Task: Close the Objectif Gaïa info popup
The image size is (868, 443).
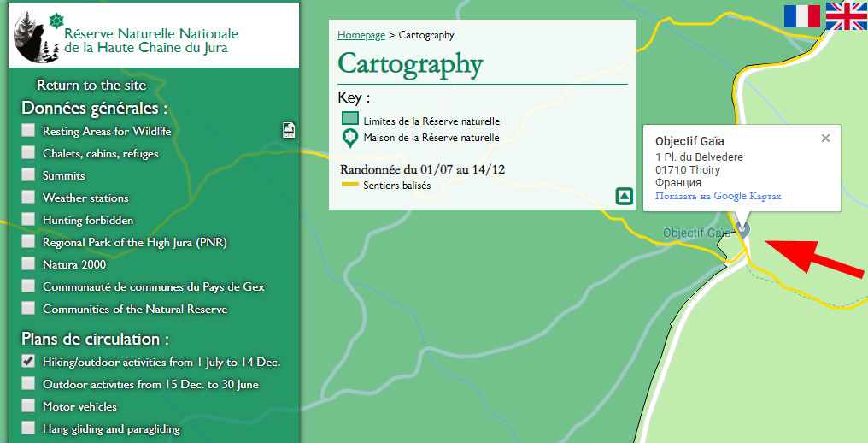Action: 825,138
